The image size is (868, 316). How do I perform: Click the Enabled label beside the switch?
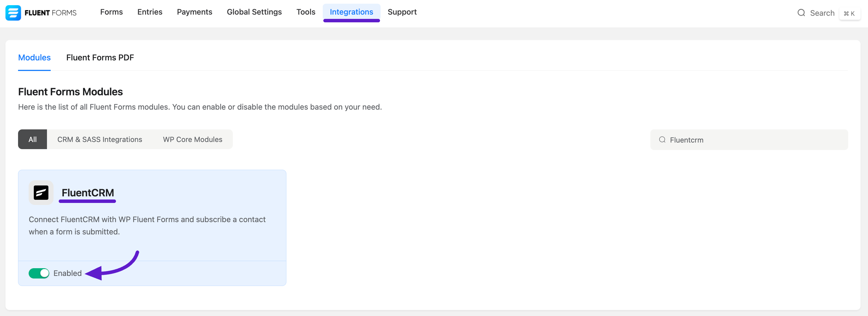67,273
